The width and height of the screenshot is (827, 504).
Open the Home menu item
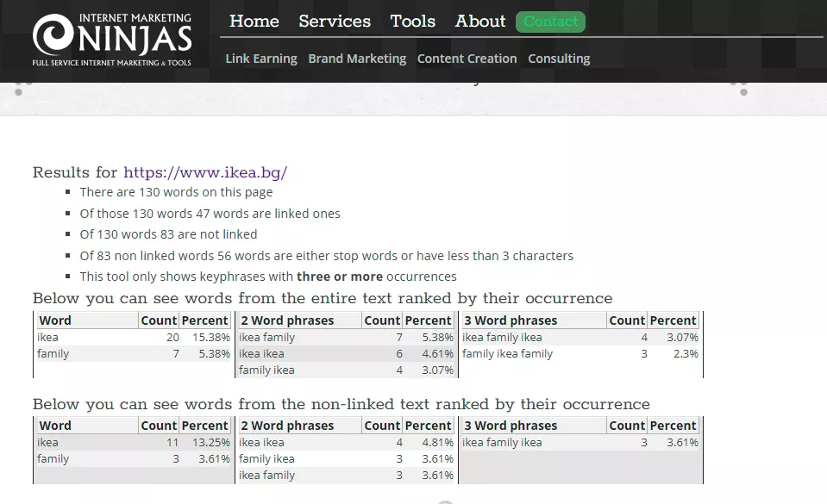254,21
